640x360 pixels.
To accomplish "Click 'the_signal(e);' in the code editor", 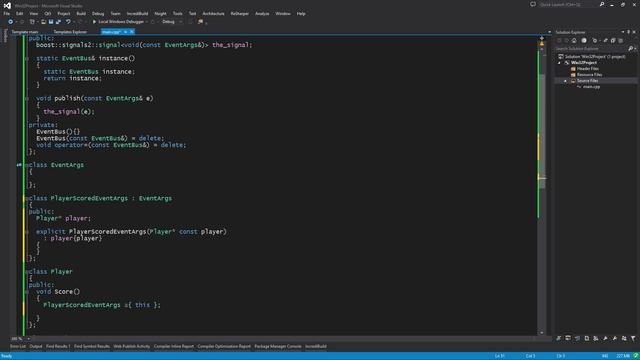I will pos(69,111).
